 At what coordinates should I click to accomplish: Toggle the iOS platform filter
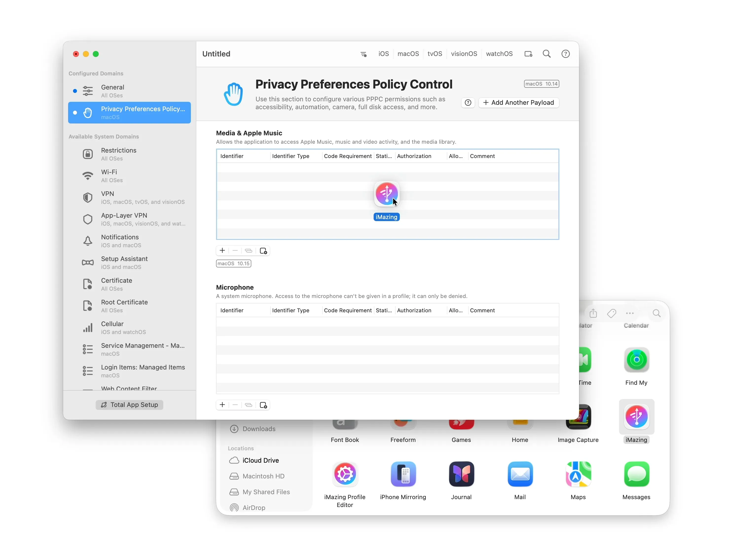[383, 54]
